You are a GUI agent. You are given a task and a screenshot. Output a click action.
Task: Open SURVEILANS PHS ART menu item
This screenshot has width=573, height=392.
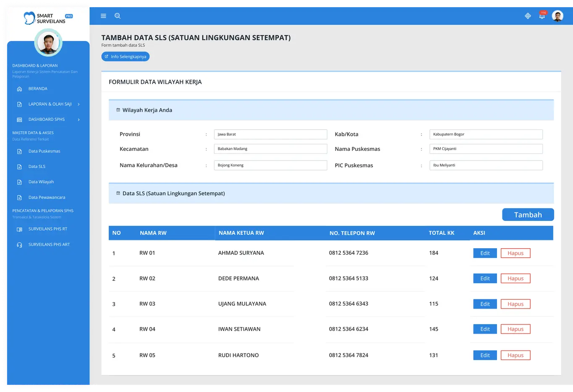pos(48,244)
